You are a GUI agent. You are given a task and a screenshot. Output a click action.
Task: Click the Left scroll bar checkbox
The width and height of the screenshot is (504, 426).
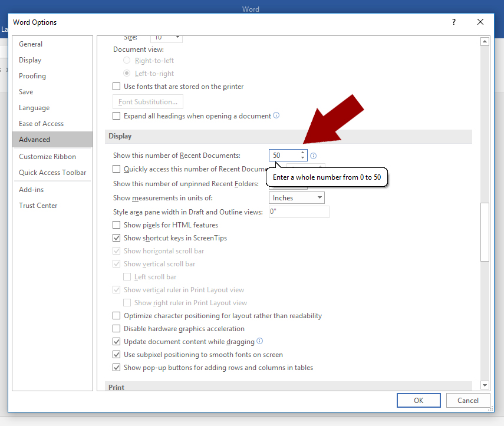[127, 276]
